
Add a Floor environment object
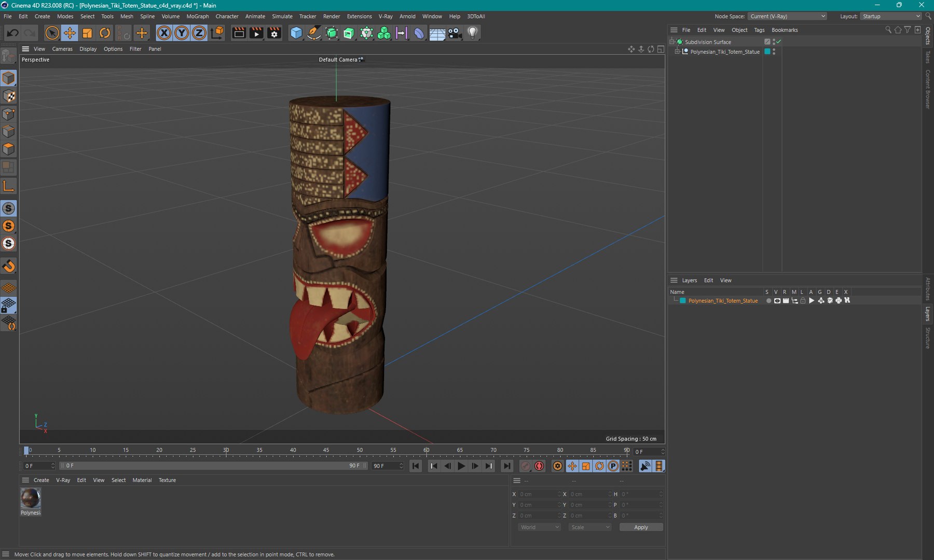pos(437,33)
